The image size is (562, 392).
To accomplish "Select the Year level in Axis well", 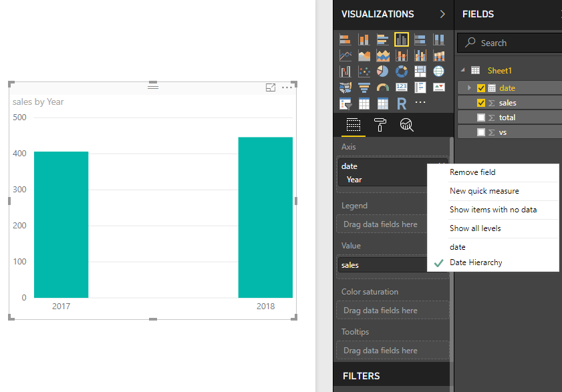I will click(x=354, y=180).
